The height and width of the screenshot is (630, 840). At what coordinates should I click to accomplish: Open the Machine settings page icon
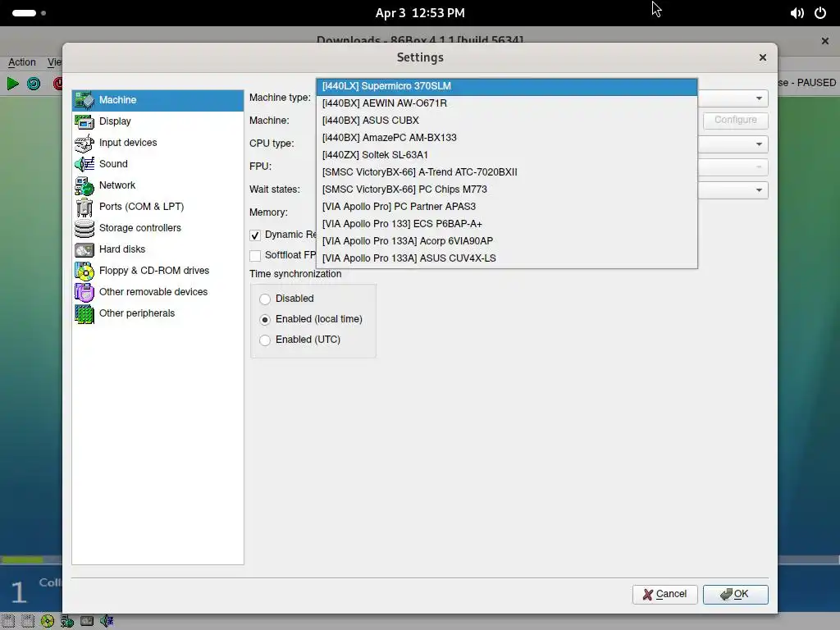84,100
